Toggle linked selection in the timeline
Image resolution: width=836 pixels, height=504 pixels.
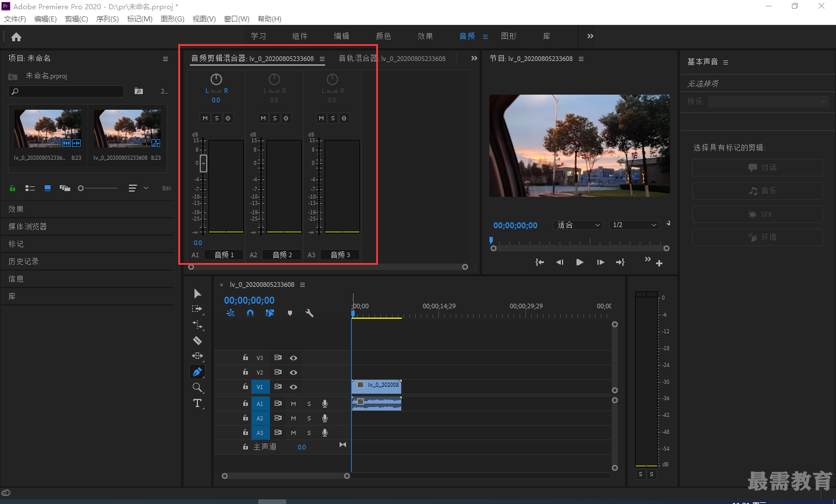[270, 313]
